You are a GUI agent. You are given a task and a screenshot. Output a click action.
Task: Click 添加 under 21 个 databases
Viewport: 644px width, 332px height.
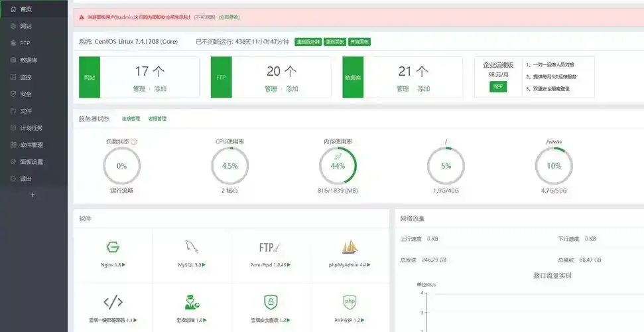(x=424, y=89)
